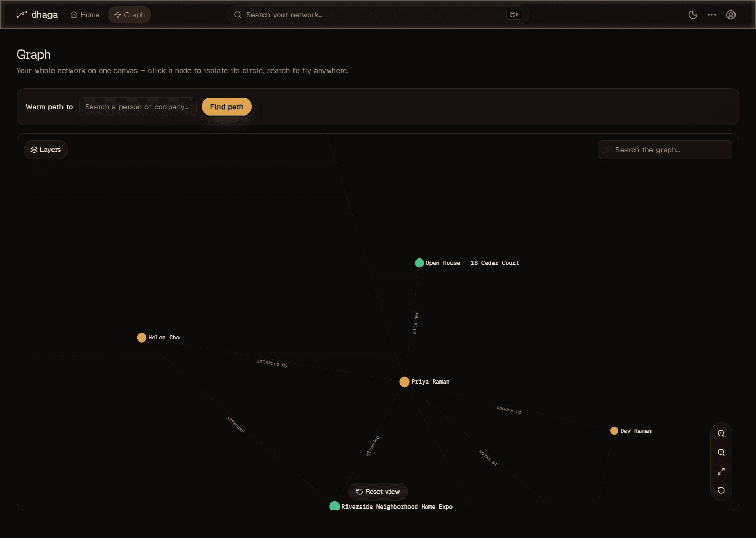Select the Dev Raman node
Image resolution: width=756 pixels, height=538 pixels.
tap(614, 431)
